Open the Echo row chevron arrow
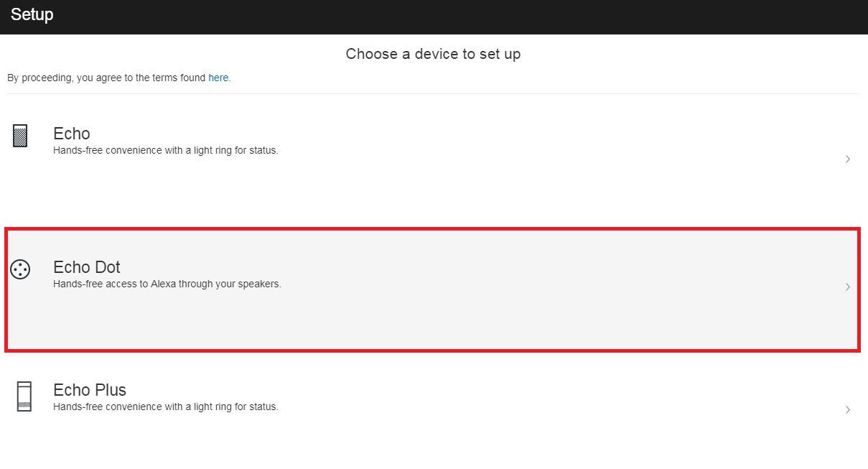This screenshot has width=868, height=469. pyautogui.click(x=848, y=159)
